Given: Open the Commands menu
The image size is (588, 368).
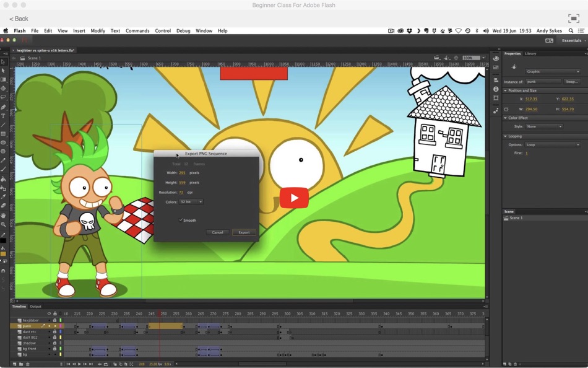Looking at the screenshot, I should tap(137, 31).
